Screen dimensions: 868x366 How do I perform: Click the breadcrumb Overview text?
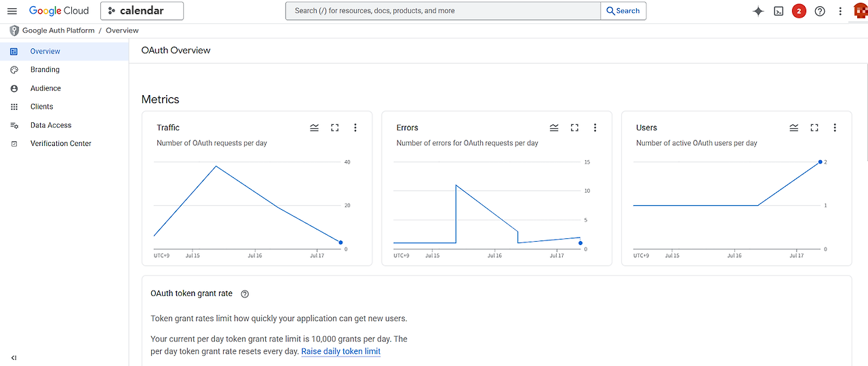point(122,31)
